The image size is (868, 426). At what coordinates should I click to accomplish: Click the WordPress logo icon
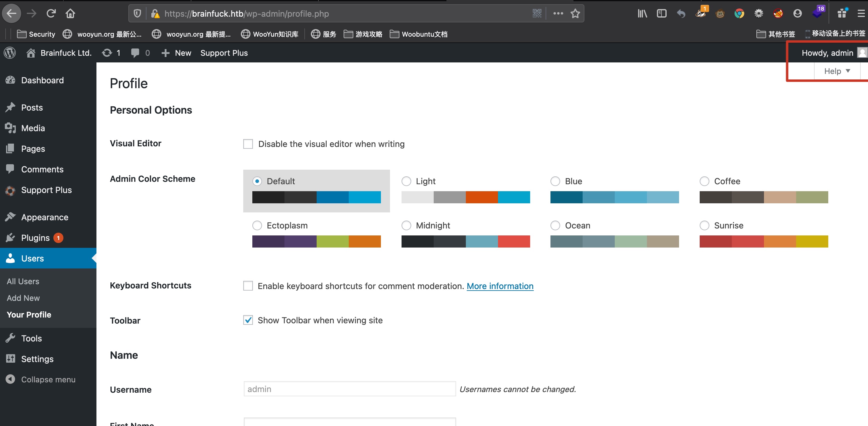(10, 53)
